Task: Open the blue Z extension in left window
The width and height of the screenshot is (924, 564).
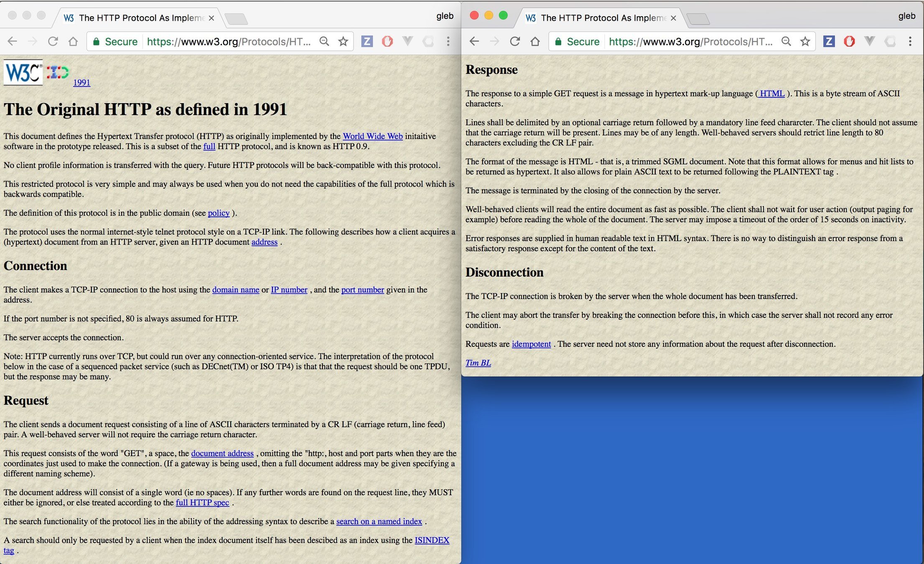Action: [x=367, y=41]
